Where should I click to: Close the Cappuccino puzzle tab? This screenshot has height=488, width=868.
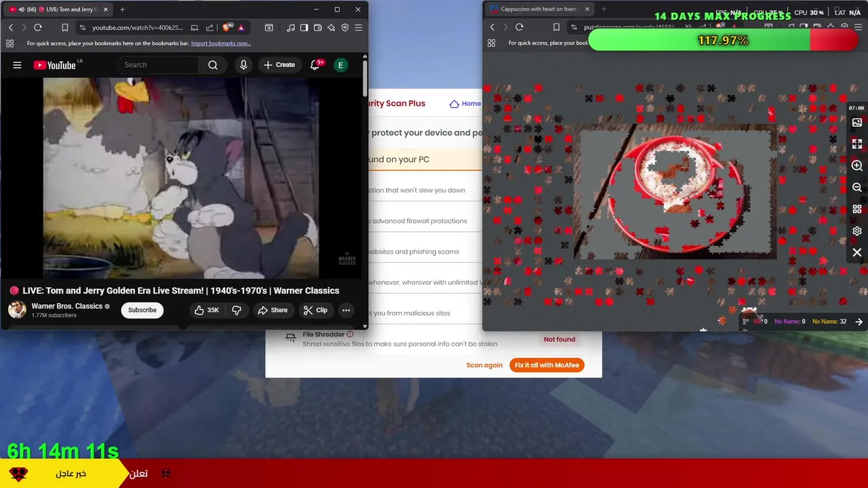point(587,9)
